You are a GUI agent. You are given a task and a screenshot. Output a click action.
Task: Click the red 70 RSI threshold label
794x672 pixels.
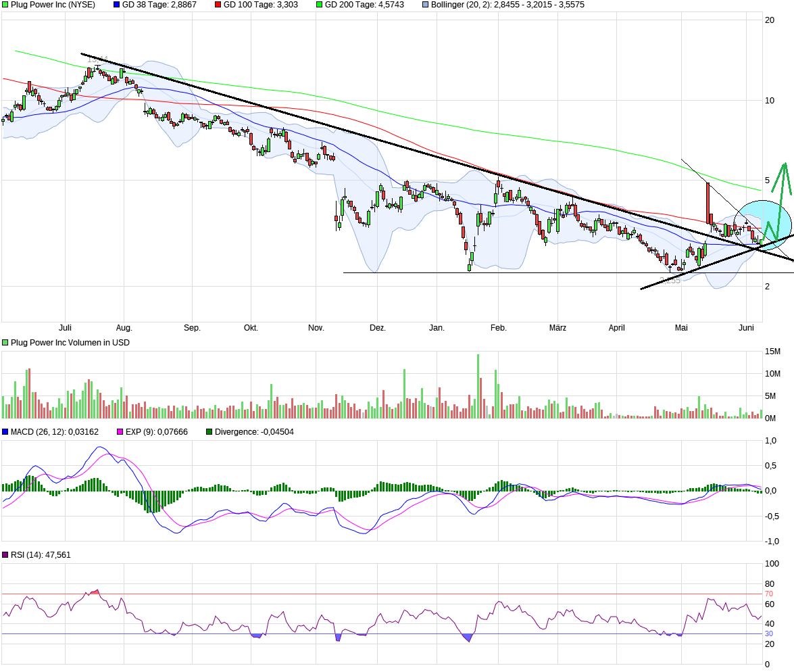(769, 594)
